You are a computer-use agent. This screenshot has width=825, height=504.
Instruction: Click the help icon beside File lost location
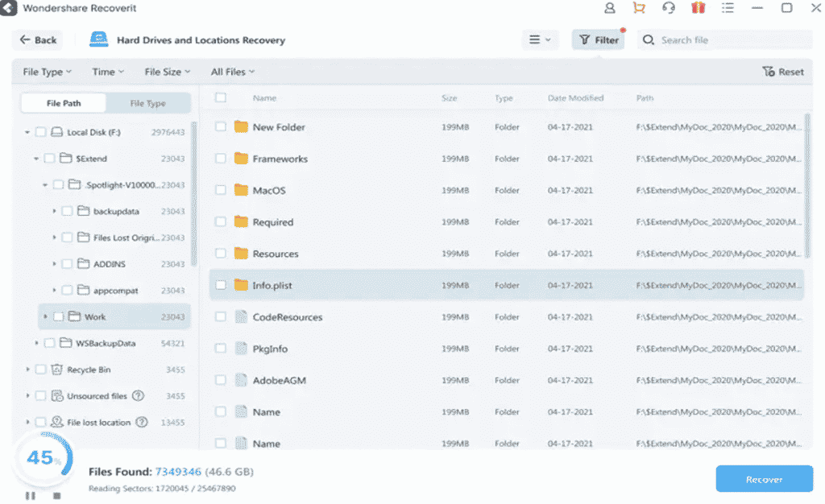point(142,422)
